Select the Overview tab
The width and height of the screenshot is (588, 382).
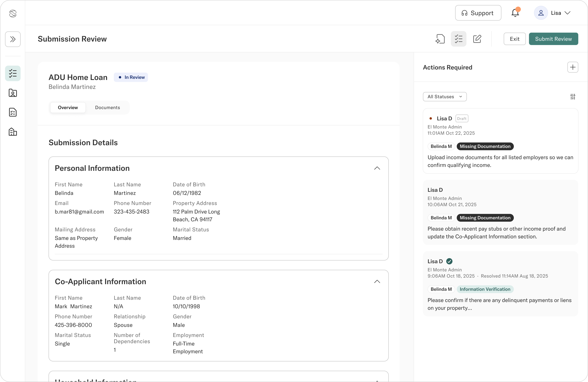[x=68, y=107]
